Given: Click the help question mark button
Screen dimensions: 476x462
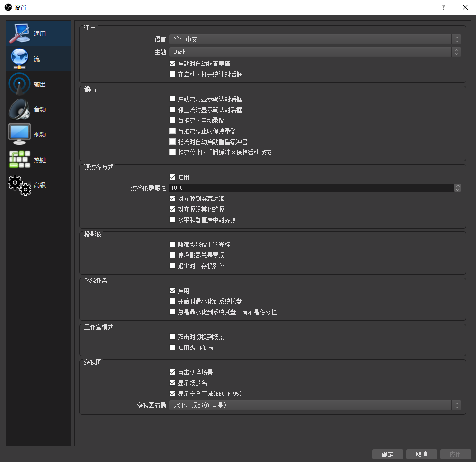Looking at the screenshot, I should pyautogui.click(x=443, y=7).
